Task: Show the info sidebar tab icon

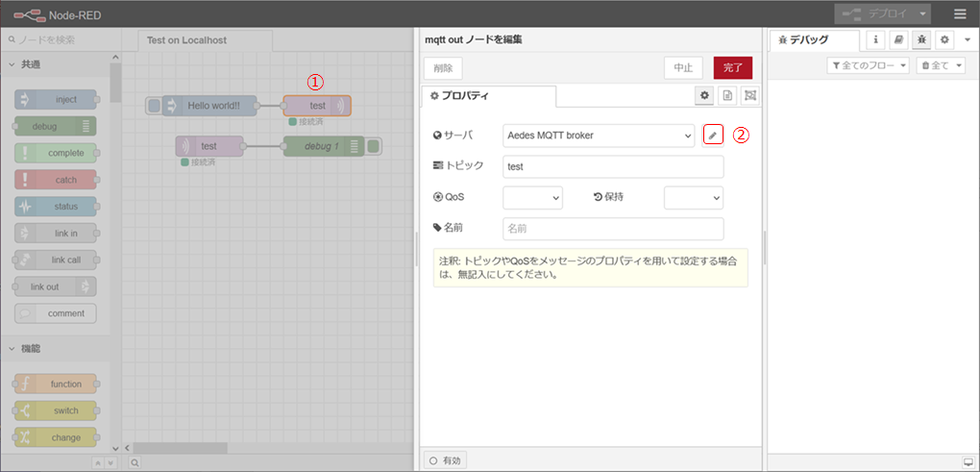Action: point(876,39)
